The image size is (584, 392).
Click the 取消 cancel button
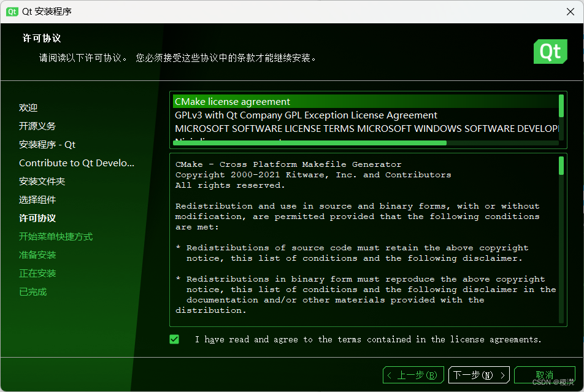point(545,375)
